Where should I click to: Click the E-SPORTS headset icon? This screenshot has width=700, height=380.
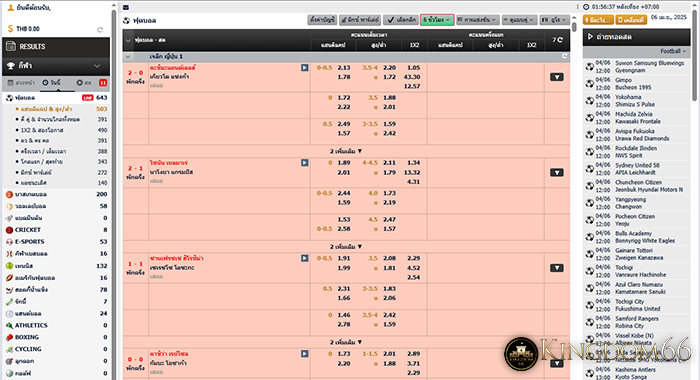tap(9, 242)
